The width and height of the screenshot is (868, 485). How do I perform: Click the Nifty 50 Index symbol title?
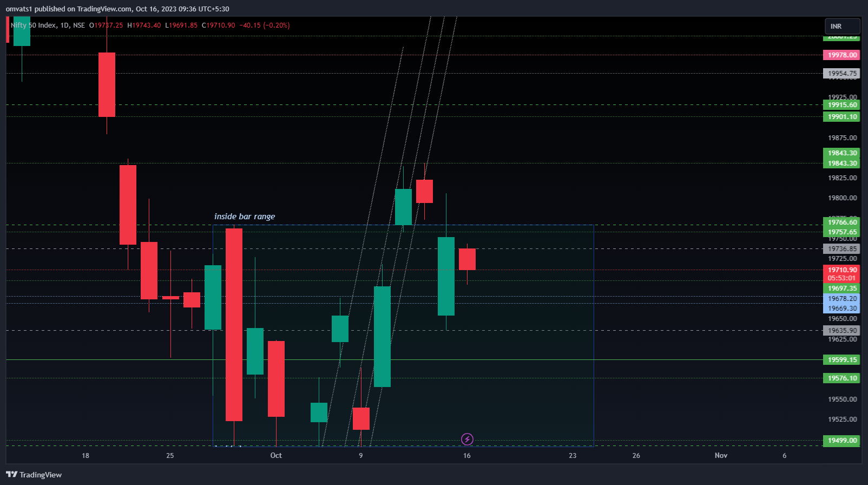click(33, 25)
